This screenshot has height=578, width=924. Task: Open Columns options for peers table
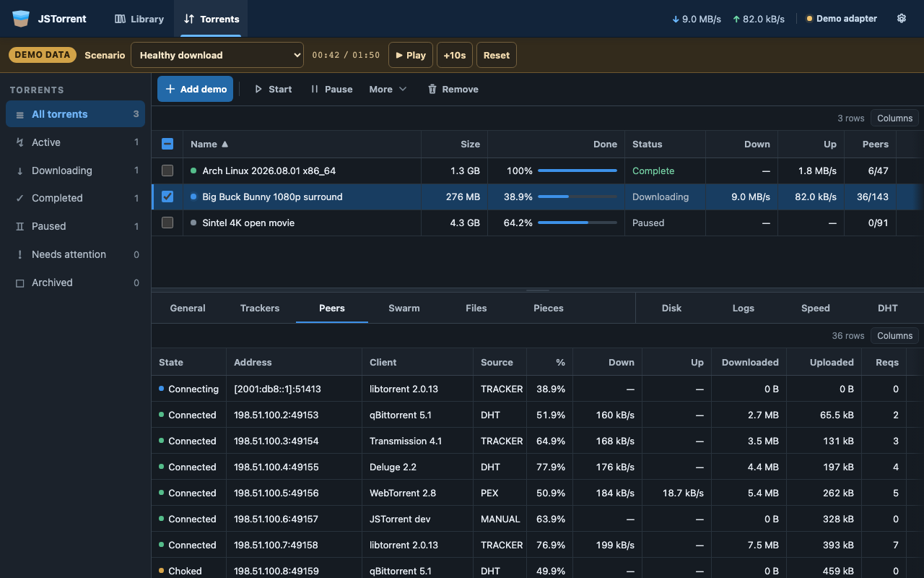(x=894, y=335)
